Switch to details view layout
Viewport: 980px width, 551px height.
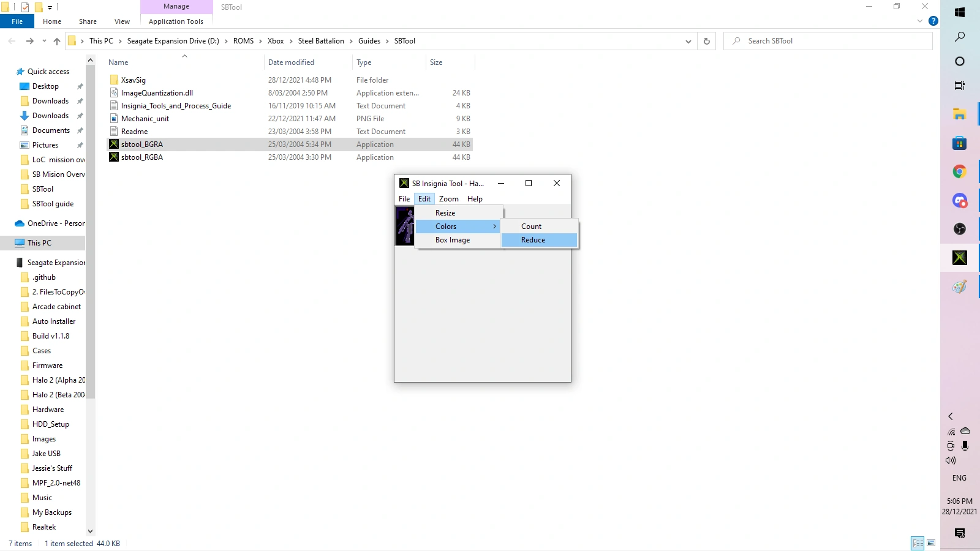pyautogui.click(x=918, y=543)
